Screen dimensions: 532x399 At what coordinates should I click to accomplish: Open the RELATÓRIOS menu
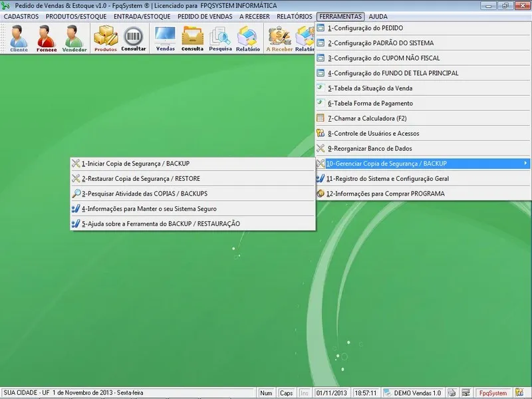[293, 16]
